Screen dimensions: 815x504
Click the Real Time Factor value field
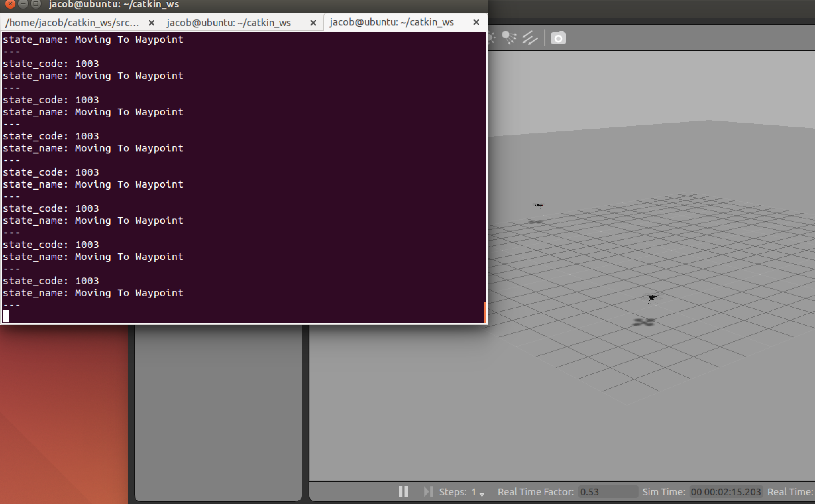tap(607, 492)
